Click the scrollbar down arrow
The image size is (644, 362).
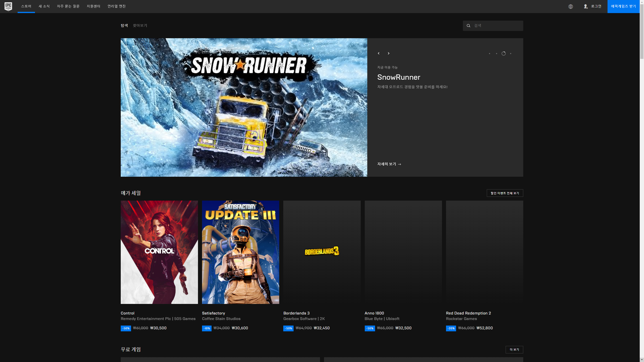pyautogui.click(x=642, y=360)
